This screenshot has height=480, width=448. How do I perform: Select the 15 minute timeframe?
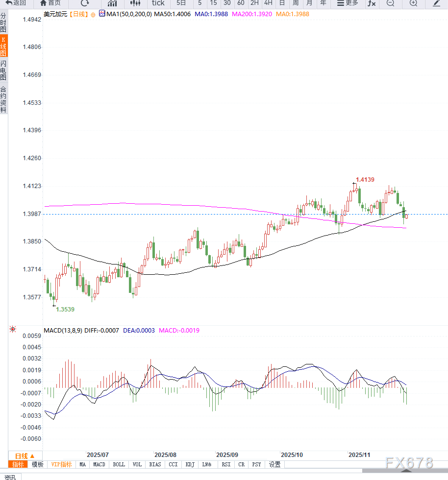pos(213,3)
